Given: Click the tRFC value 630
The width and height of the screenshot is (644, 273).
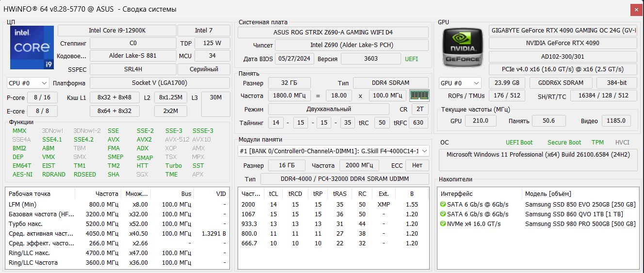Looking at the screenshot, I should pyautogui.click(x=419, y=123).
